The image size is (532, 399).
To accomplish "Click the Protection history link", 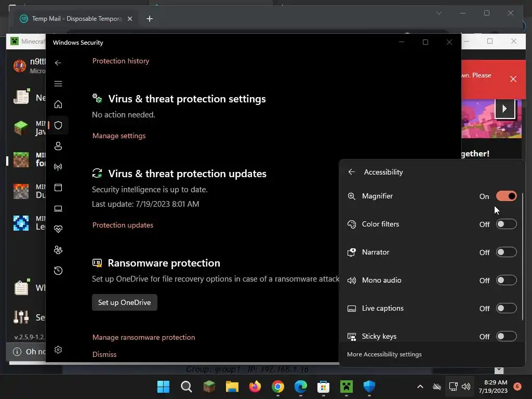I will [121, 61].
